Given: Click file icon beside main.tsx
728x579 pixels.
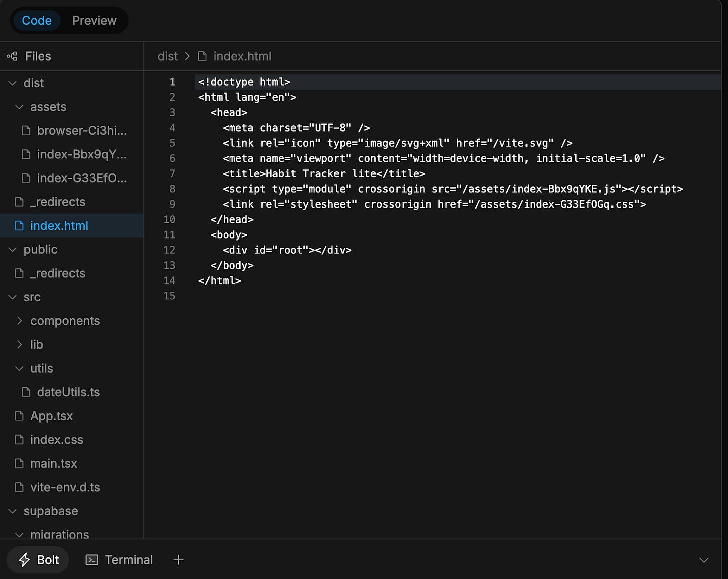Looking at the screenshot, I should [19, 463].
